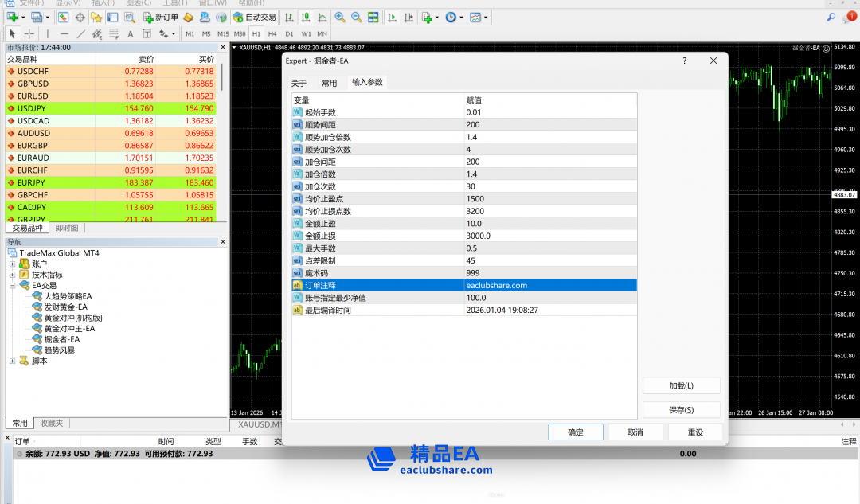
Task: Select the crosshair tool
Action: pyautogui.click(x=29, y=33)
